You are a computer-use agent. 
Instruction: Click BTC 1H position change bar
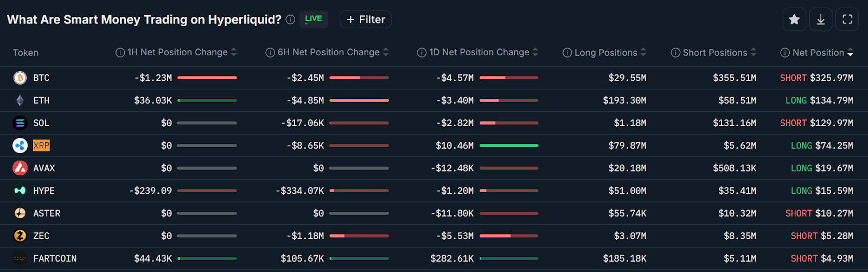(x=207, y=78)
